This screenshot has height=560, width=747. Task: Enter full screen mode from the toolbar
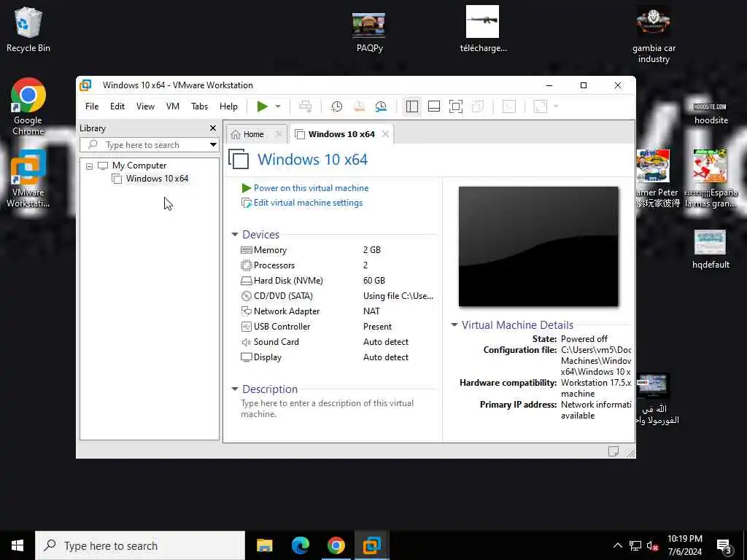455,106
